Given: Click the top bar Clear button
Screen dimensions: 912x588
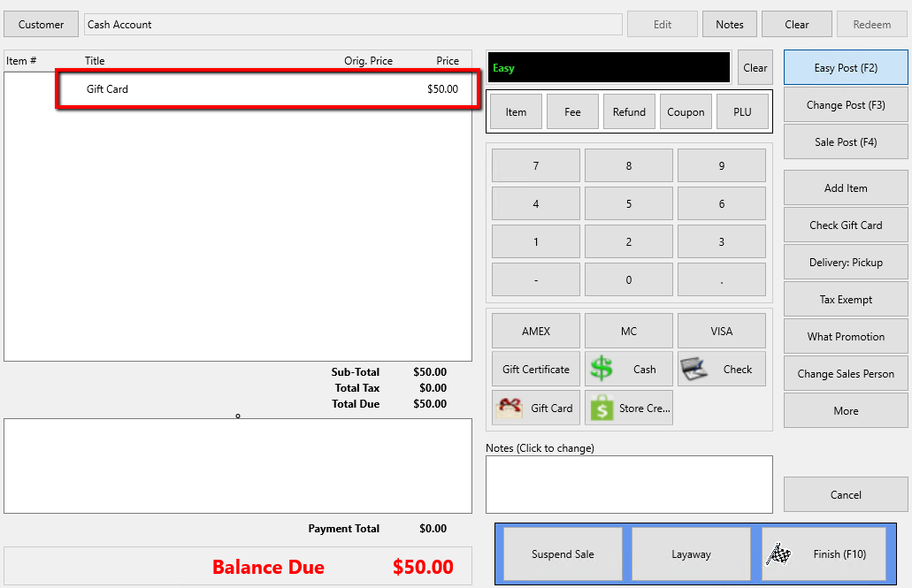Looking at the screenshot, I should pos(797,25).
